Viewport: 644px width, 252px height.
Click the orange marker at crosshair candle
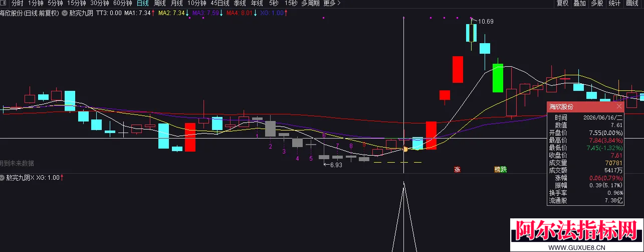[x=405, y=149]
